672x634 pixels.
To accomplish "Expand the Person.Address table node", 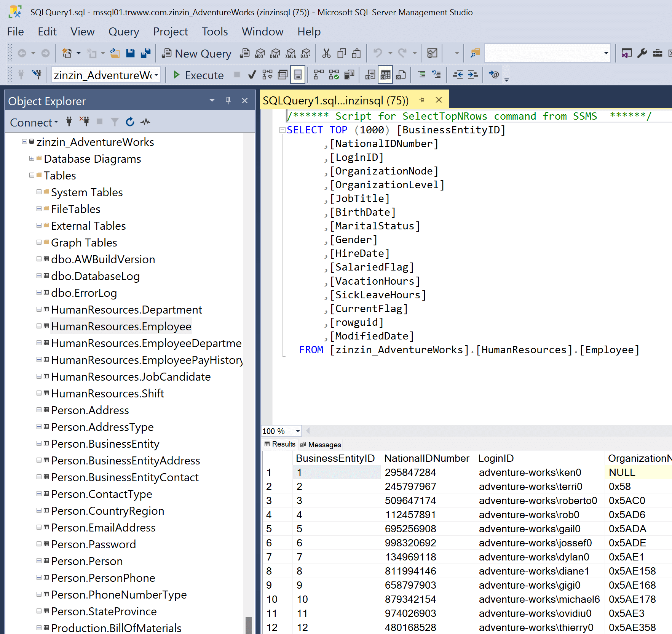I will point(39,410).
